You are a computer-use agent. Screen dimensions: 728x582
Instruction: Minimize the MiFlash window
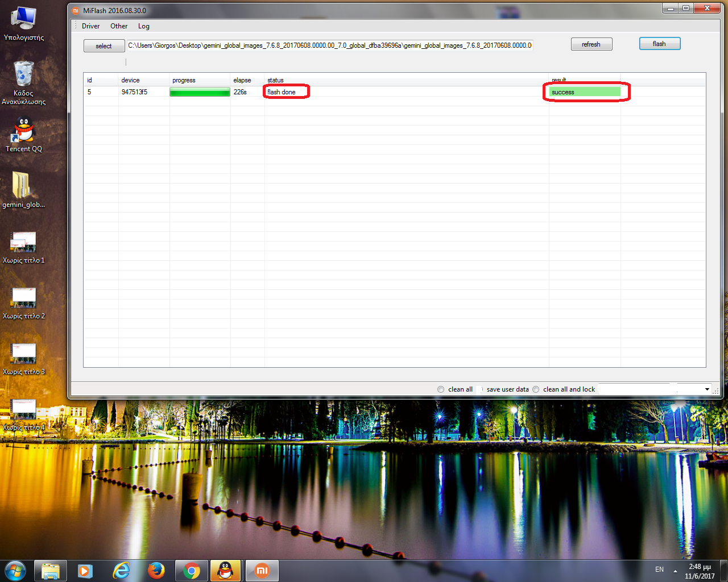coord(671,9)
